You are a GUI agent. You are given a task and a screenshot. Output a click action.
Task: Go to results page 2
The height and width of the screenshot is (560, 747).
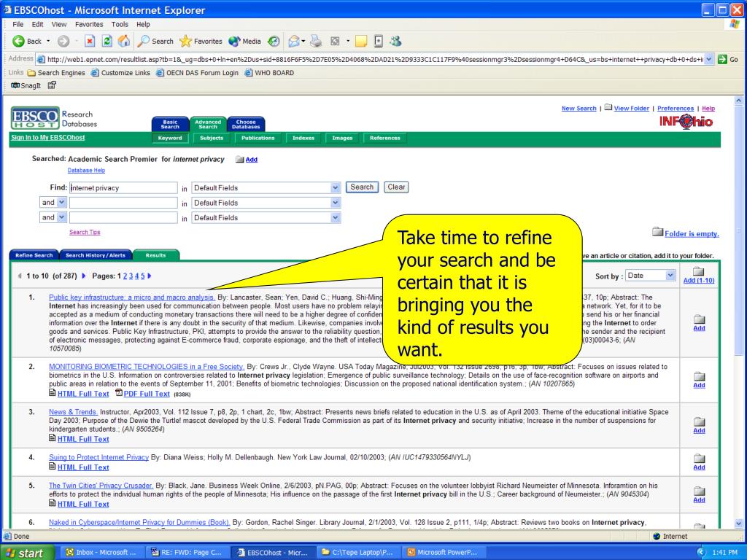(x=125, y=276)
